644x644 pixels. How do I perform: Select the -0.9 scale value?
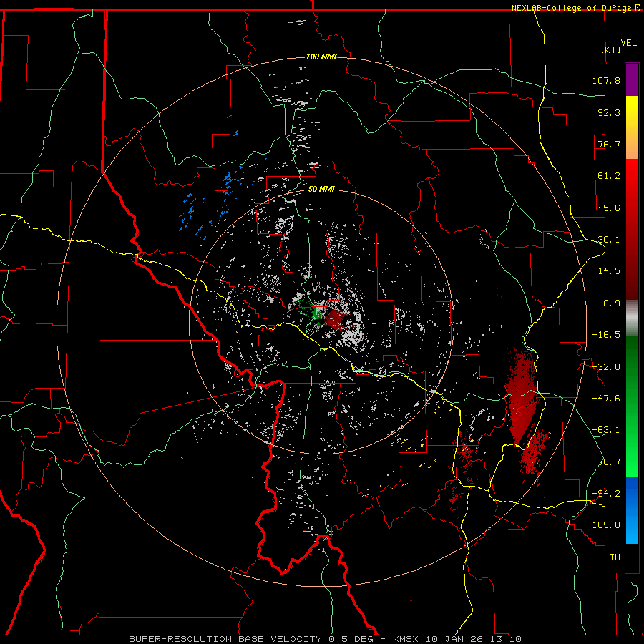pyautogui.click(x=609, y=303)
